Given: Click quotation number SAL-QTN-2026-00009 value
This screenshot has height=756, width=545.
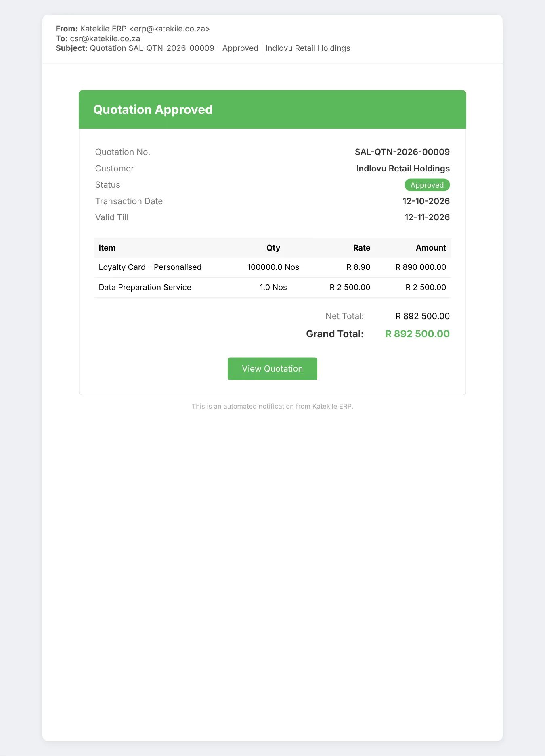Looking at the screenshot, I should (402, 152).
